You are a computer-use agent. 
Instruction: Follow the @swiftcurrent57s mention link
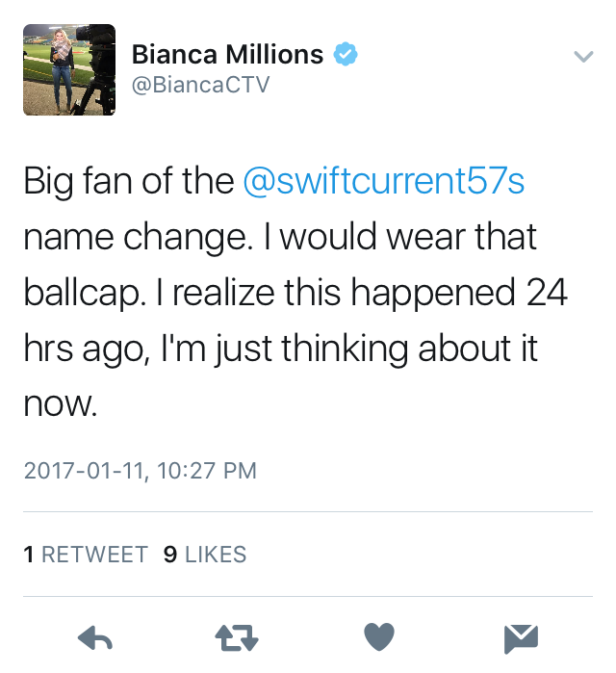point(385,181)
